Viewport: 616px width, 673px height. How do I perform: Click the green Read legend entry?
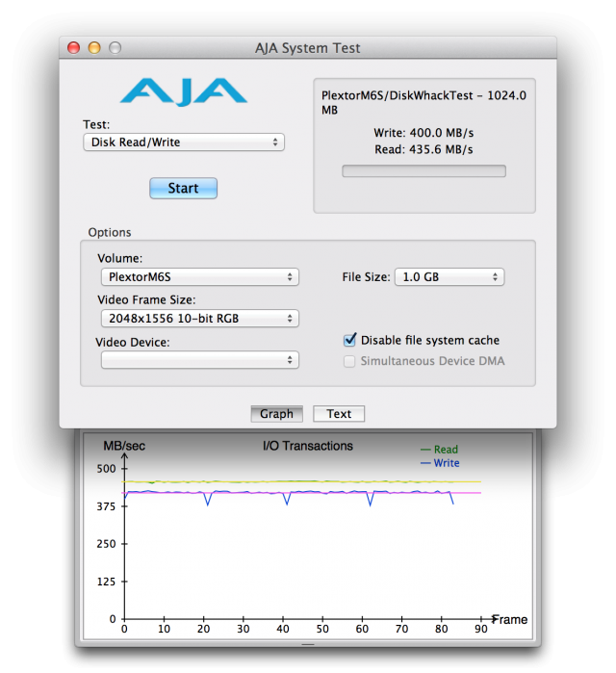click(440, 450)
